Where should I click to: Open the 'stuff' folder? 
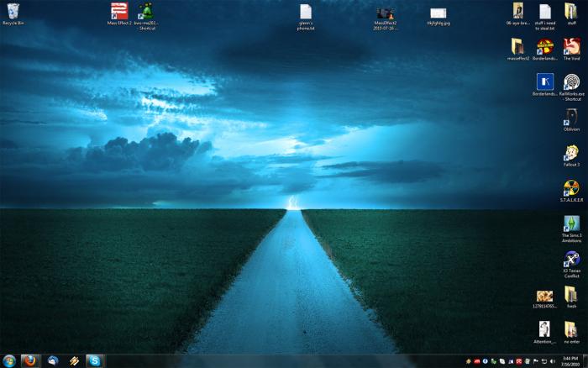click(571, 11)
